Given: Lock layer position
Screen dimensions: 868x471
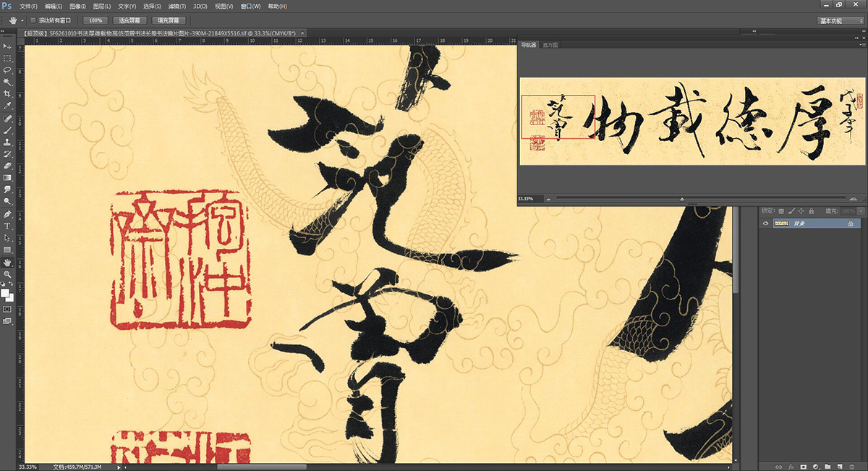Looking at the screenshot, I should click(801, 211).
